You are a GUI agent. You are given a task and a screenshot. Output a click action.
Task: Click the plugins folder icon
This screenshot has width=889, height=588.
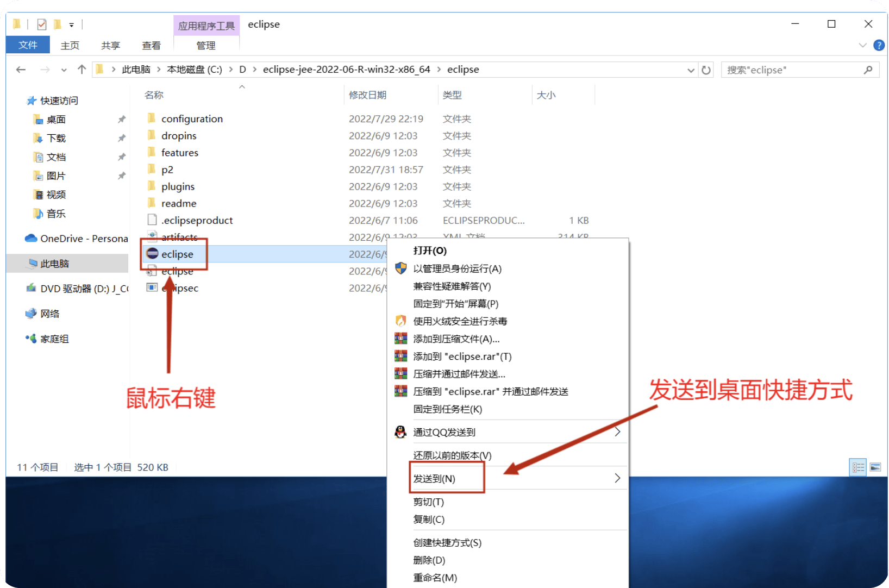click(x=152, y=186)
